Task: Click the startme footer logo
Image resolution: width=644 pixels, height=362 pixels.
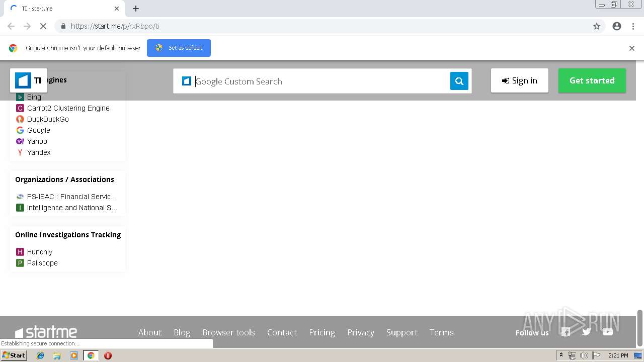Action: click(46, 332)
